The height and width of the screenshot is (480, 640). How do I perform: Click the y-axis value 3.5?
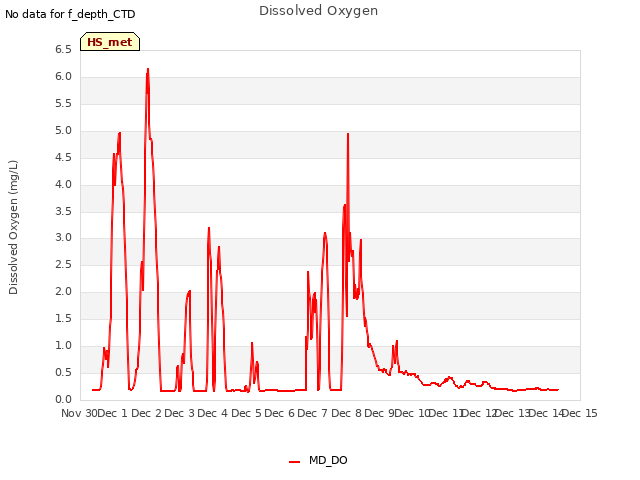[x=63, y=211]
